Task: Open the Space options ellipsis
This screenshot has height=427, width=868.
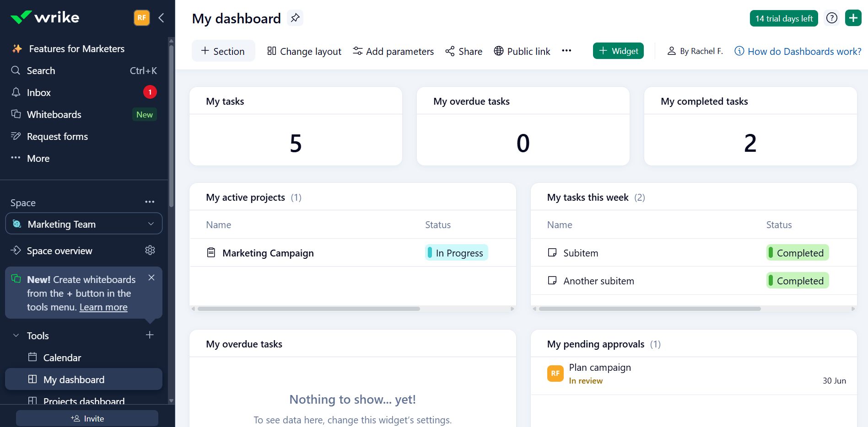Action: [150, 202]
